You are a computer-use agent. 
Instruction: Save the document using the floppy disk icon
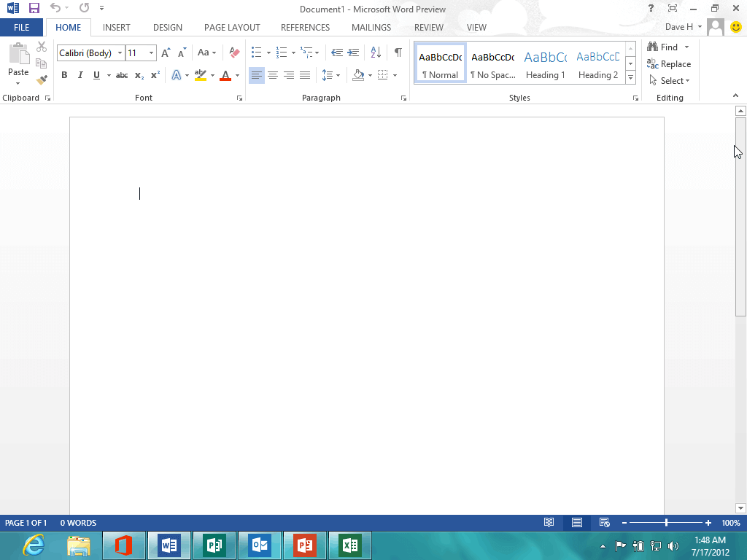pyautogui.click(x=34, y=8)
